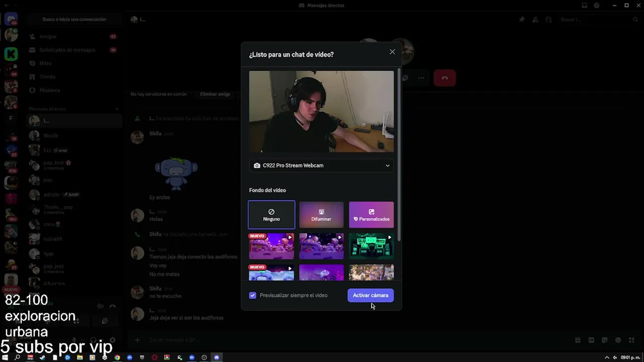Open Google Chrome from the taskbar
Image resolution: width=644 pixels, height=362 pixels.
[x=117, y=357]
